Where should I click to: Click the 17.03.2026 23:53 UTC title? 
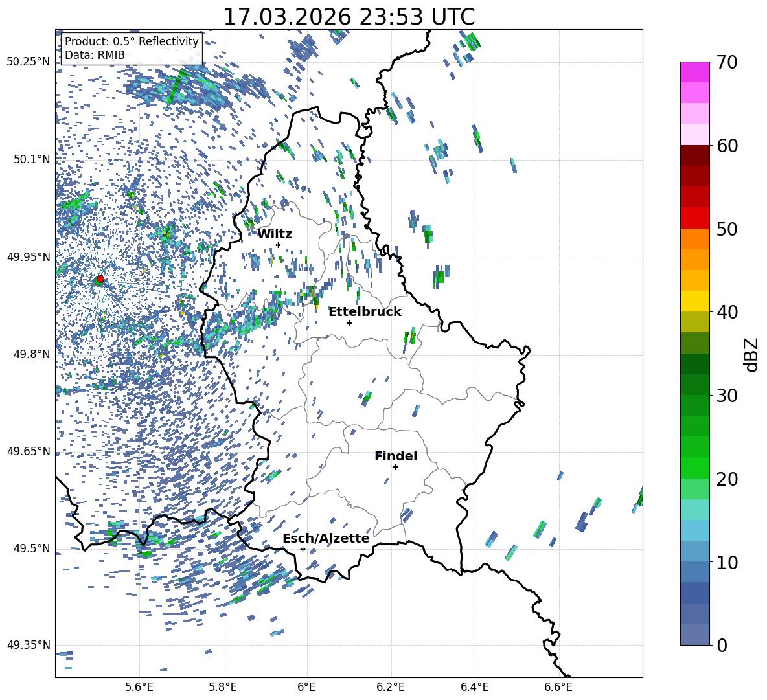tap(349, 16)
